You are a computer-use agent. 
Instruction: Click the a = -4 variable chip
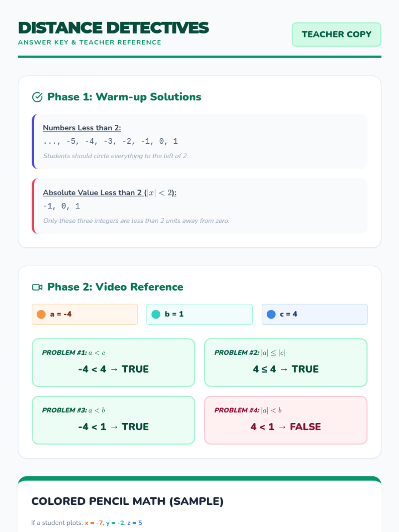pos(84,314)
